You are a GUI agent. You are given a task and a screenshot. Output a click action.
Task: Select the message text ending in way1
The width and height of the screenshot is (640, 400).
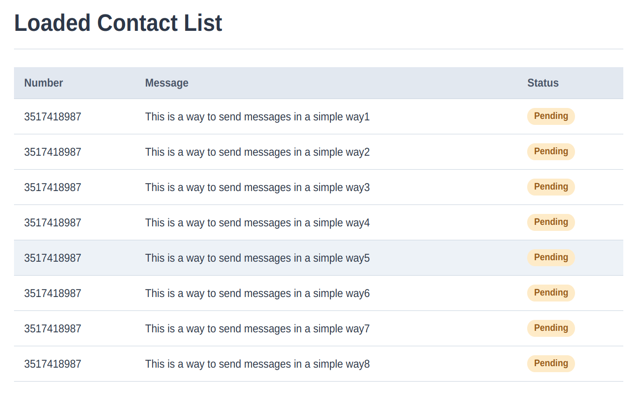coord(257,117)
